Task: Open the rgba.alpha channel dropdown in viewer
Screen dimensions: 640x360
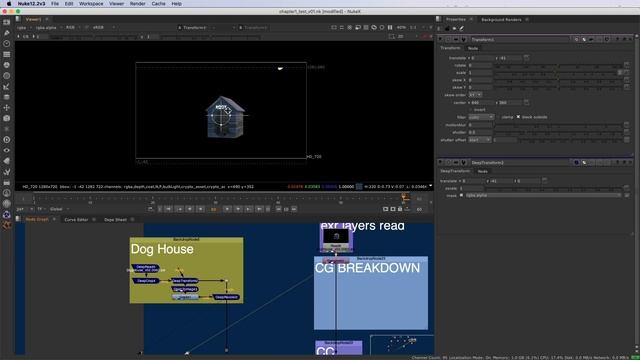Action: tap(49, 28)
